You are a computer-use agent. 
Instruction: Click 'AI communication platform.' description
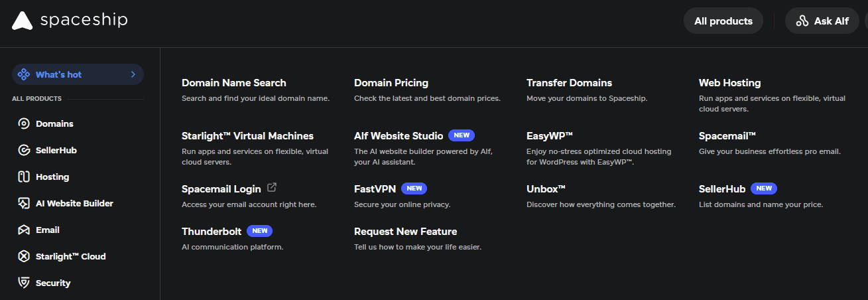click(232, 247)
